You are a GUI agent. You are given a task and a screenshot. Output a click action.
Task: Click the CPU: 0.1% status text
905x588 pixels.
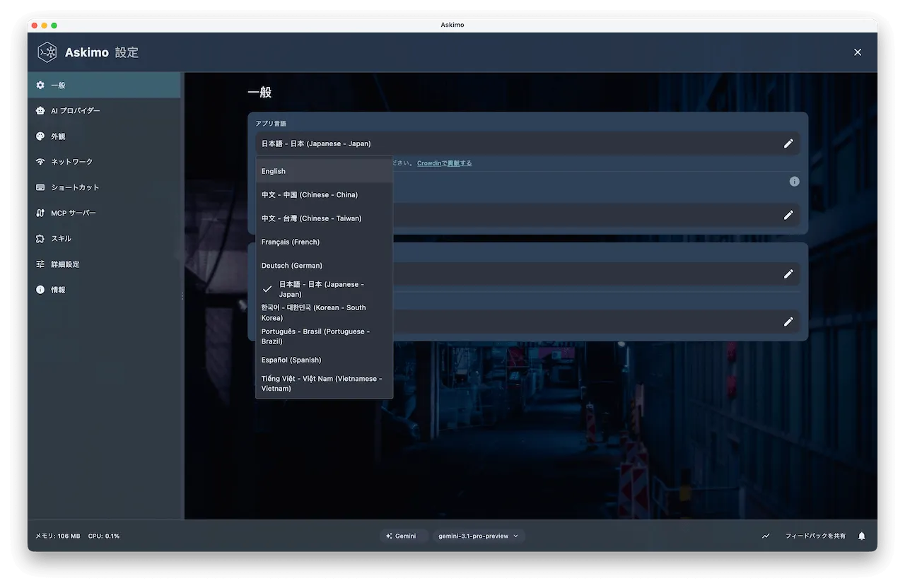pos(104,536)
